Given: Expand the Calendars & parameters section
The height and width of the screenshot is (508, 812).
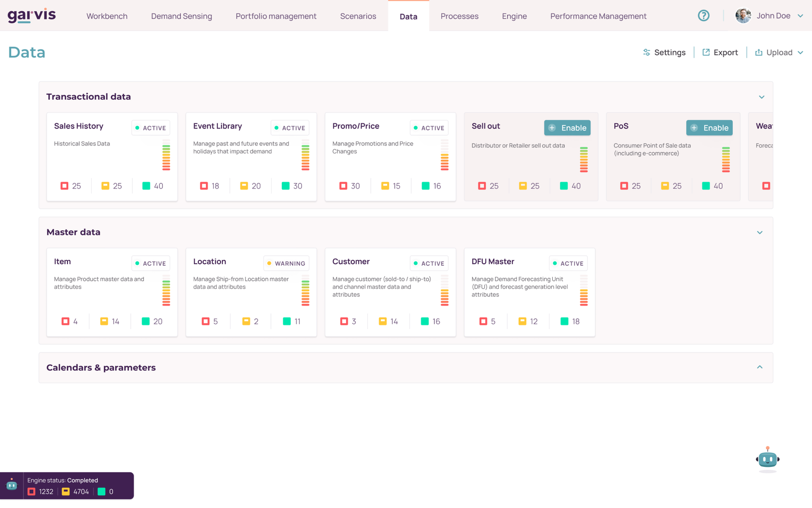Looking at the screenshot, I should 760,367.
